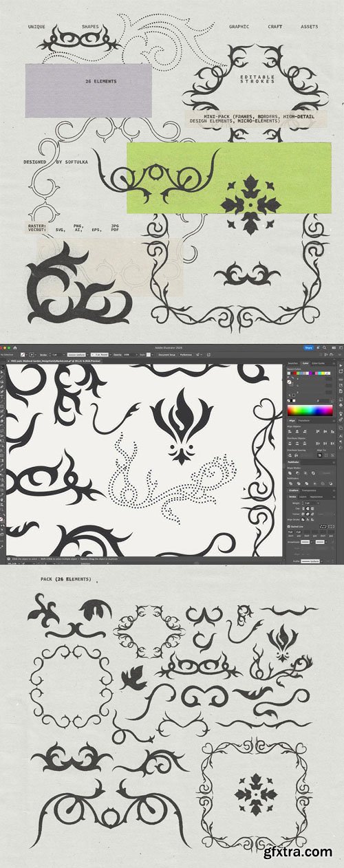344x868 pixels.
Task: Click Horizontal Align Right in Align Objects
Action: point(305,431)
